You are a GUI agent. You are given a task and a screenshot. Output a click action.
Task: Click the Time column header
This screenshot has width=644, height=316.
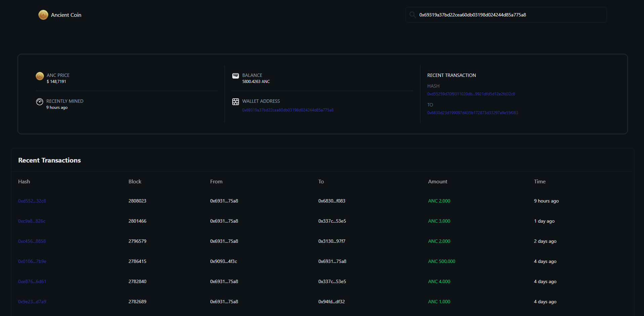(540, 182)
